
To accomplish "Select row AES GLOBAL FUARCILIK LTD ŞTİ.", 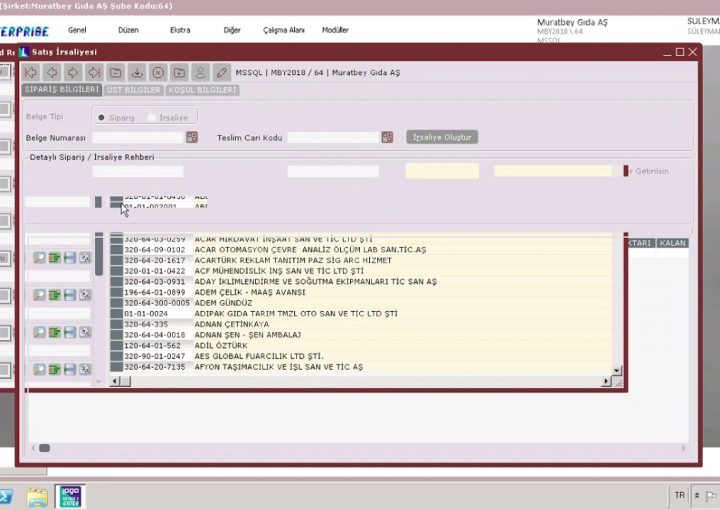I will tap(360, 356).
